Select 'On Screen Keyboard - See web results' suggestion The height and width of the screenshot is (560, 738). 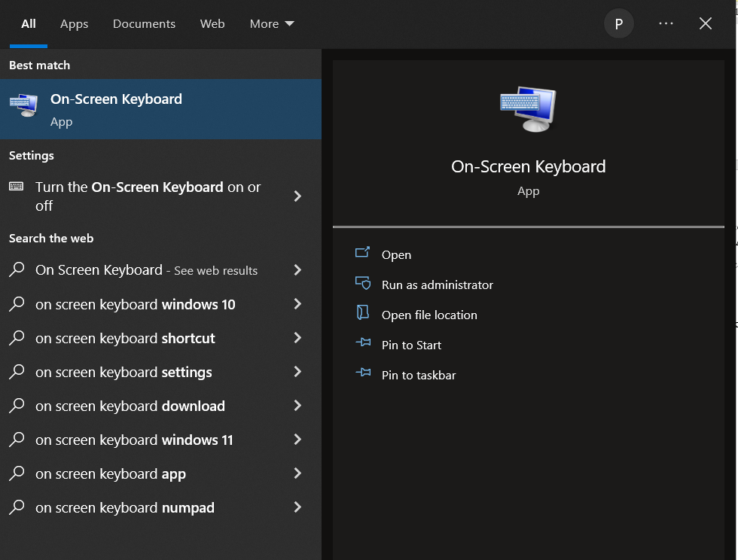click(x=160, y=269)
